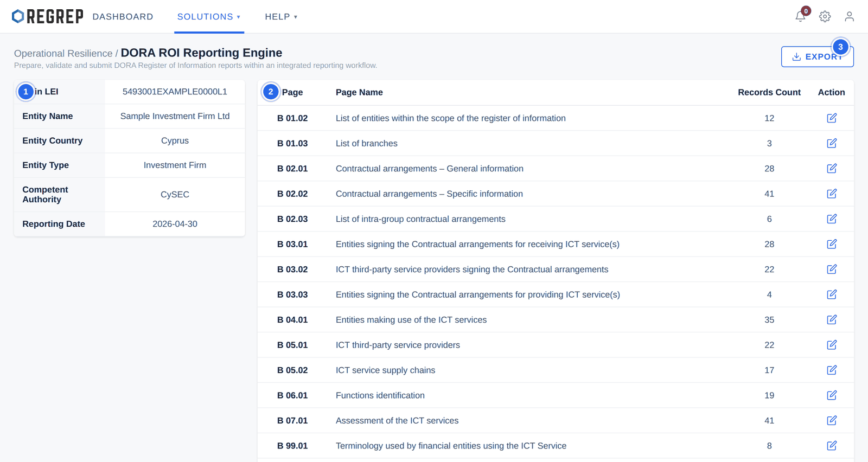Viewport: 868px width, 462px height.
Task: Expand the Solutions dropdown menu
Action: (209, 17)
